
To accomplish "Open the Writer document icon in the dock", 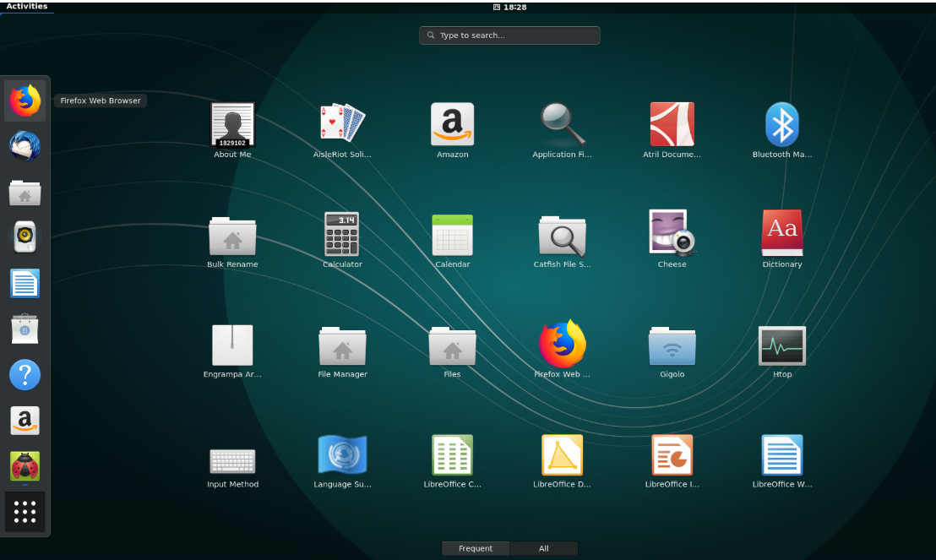I will pos(25,283).
